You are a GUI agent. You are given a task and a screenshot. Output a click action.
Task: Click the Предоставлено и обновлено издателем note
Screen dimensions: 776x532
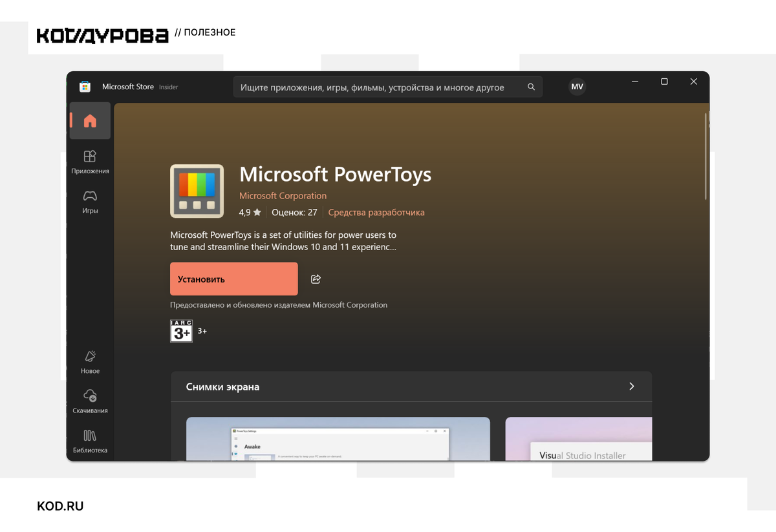coord(279,305)
